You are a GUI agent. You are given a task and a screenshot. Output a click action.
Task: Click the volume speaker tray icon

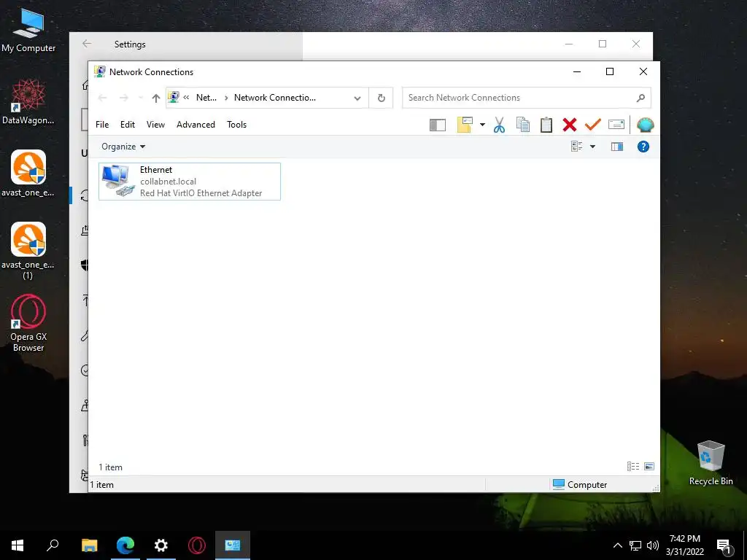653,545
